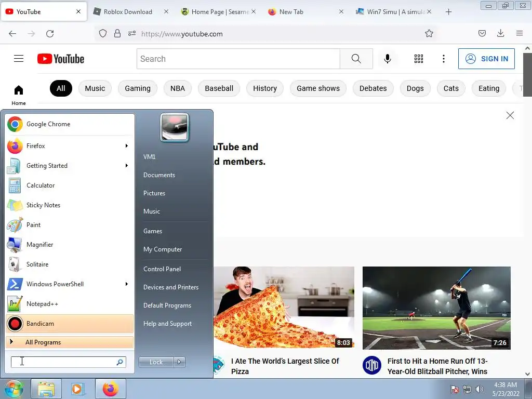Click the site lock security icon

[117, 33]
